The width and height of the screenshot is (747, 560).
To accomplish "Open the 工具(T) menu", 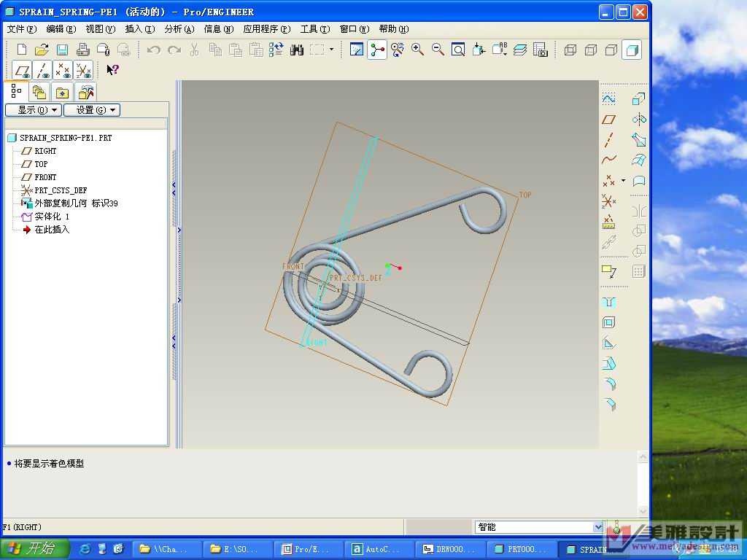I will [x=315, y=29].
